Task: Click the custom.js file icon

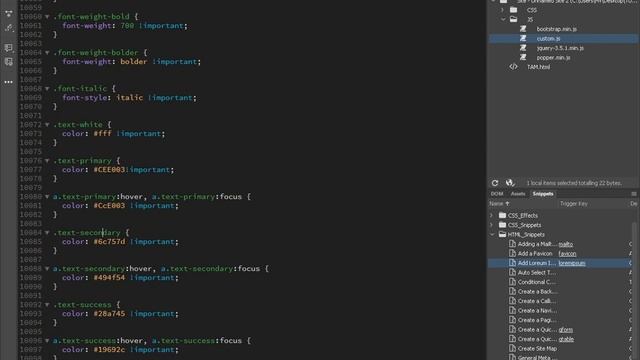Action: (523, 38)
